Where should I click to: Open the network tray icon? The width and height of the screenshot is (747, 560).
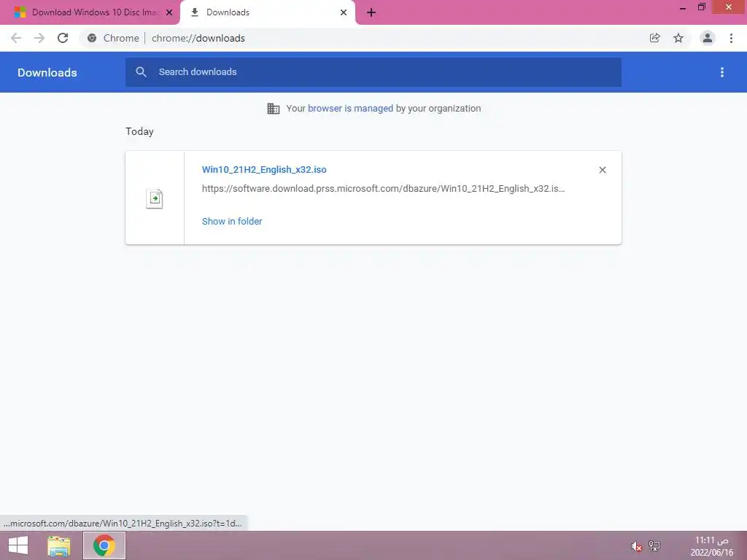pos(654,546)
